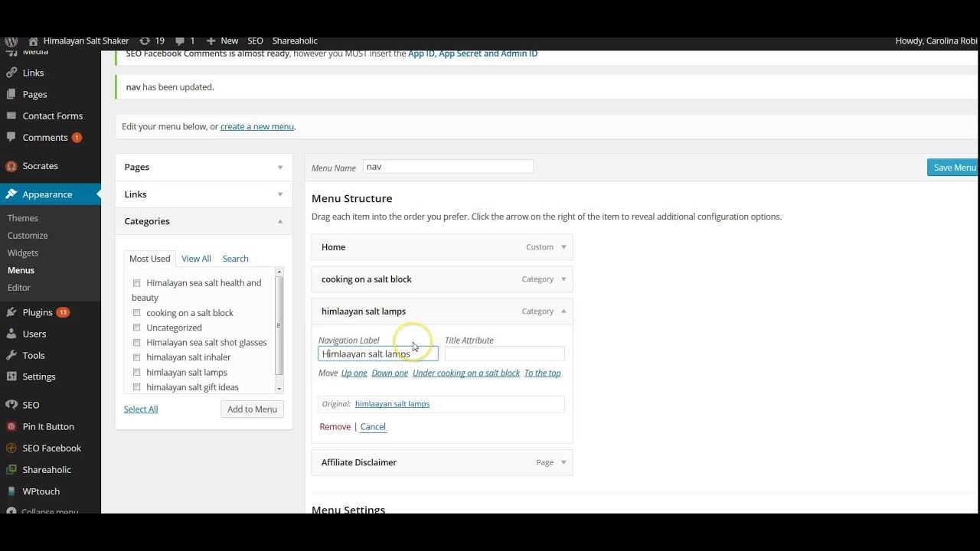Click the WPtouch sidebar icon
The width and height of the screenshot is (980, 551).
[11, 491]
